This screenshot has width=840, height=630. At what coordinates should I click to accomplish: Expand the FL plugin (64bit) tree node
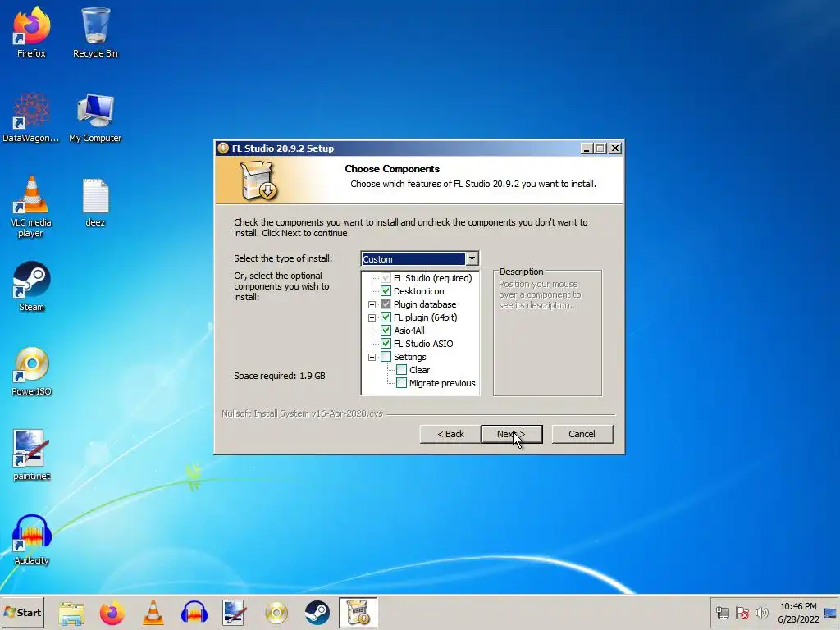click(x=372, y=317)
